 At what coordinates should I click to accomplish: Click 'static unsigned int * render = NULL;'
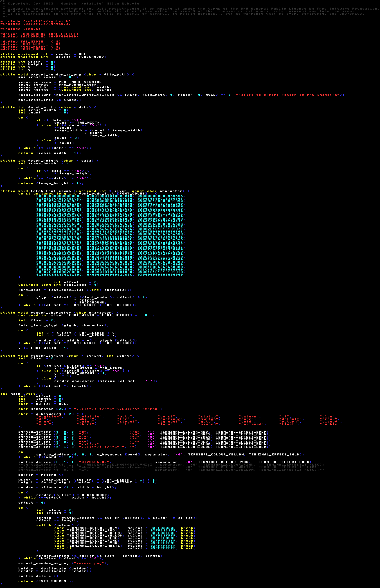pos(46,54)
